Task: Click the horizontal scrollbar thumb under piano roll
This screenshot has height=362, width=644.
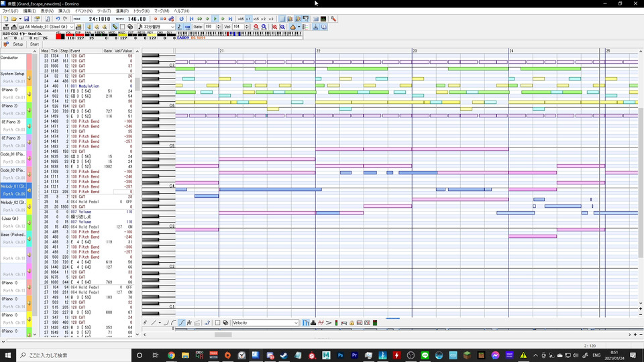Action: 223,335
